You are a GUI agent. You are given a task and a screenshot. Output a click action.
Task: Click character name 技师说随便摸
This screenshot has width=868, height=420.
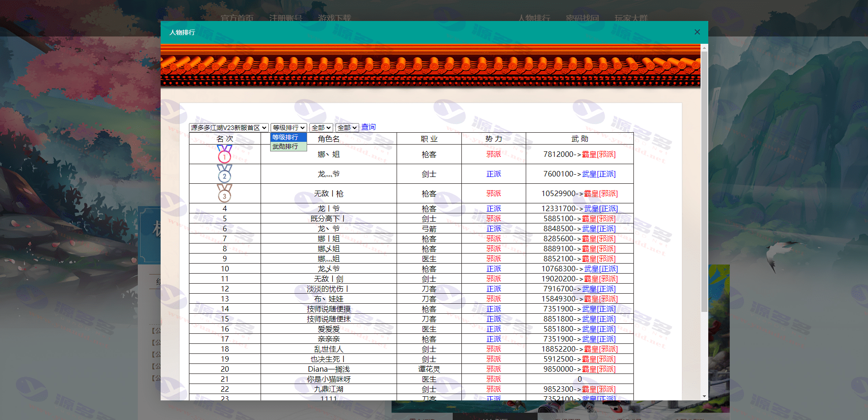(x=329, y=309)
